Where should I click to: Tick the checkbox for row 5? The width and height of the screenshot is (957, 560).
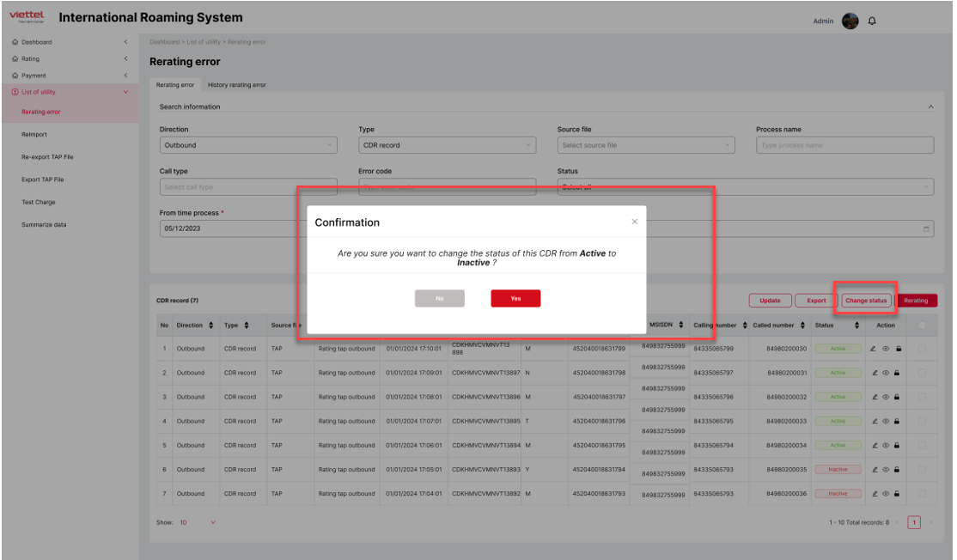click(x=922, y=445)
